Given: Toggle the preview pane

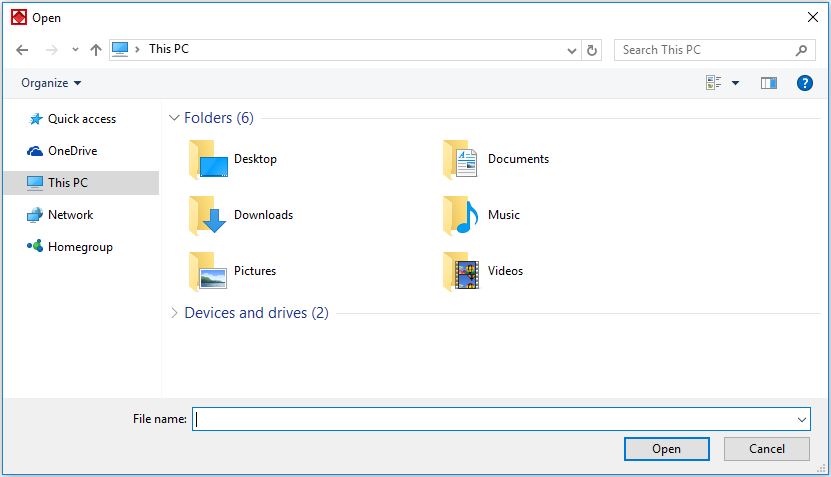Looking at the screenshot, I should [x=768, y=83].
